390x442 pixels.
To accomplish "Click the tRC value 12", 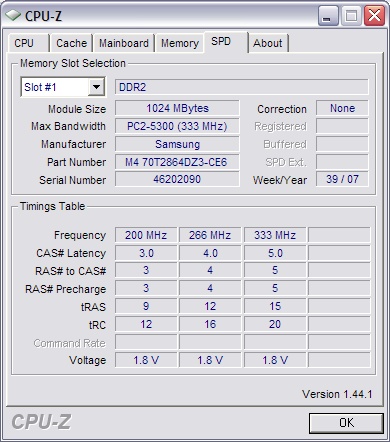I will (146, 324).
